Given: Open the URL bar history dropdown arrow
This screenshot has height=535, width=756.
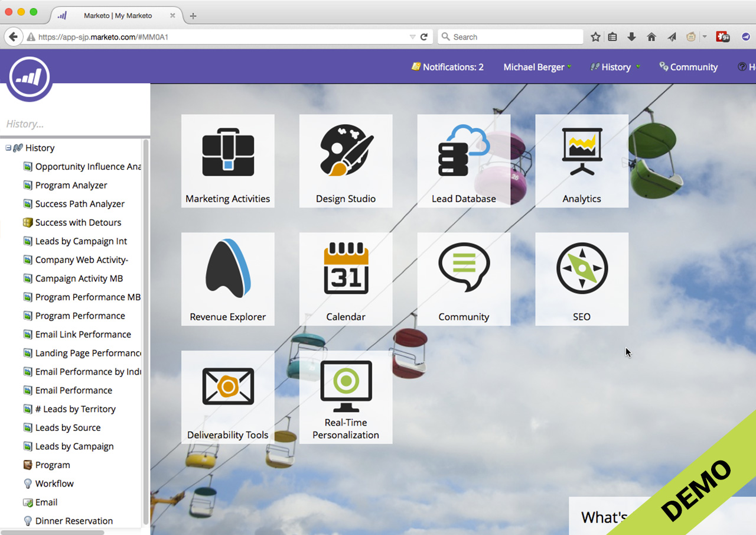Looking at the screenshot, I should click(x=412, y=37).
